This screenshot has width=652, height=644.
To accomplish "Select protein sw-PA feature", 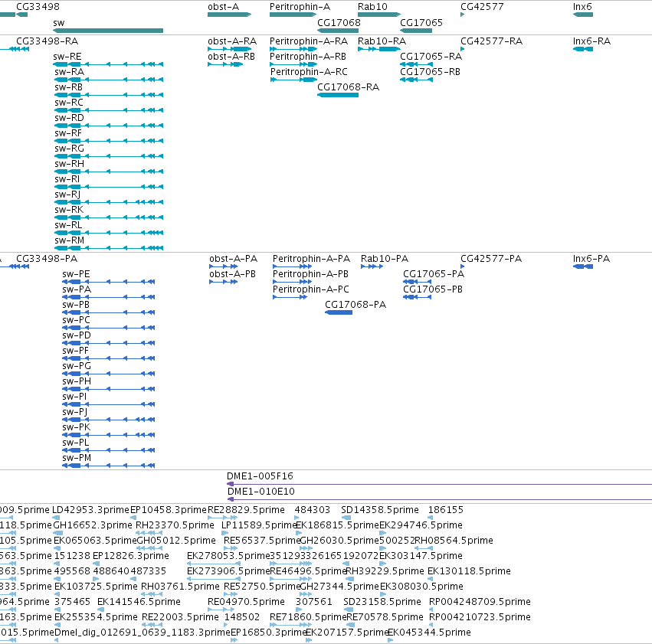I will click(109, 297).
